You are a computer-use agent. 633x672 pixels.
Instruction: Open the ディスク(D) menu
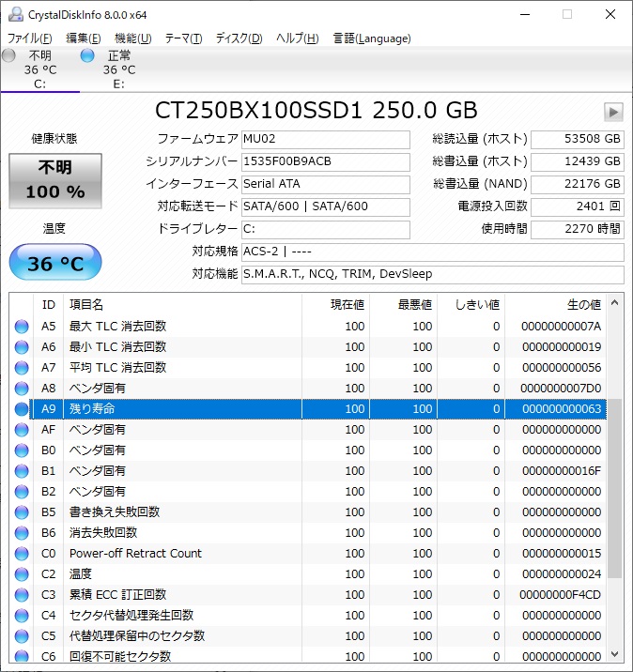pyautogui.click(x=239, y=38)
